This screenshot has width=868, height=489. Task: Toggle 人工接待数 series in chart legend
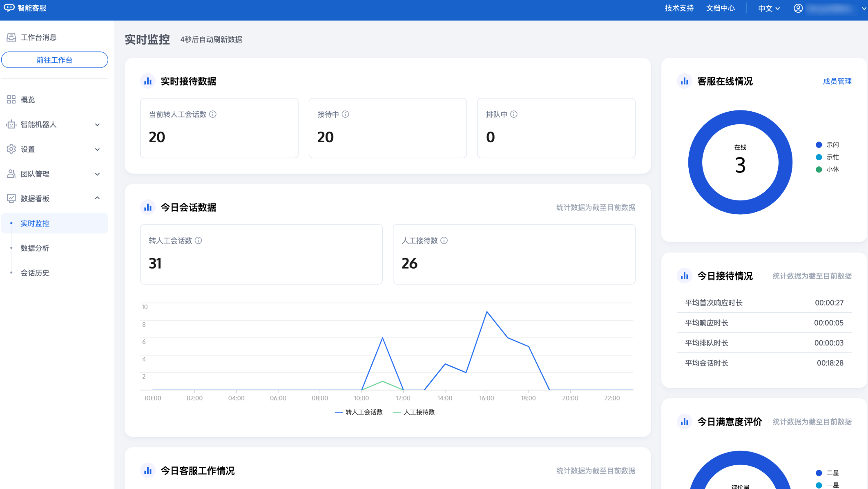[414, 412]
